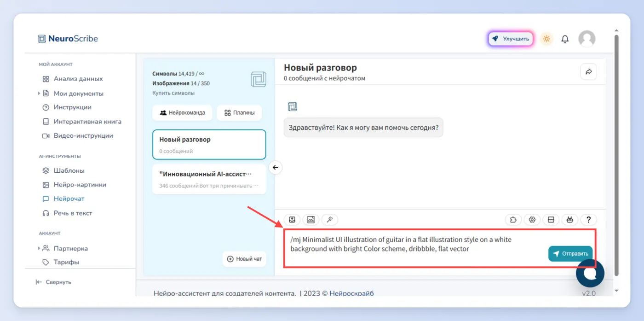
Task: Click the Новый разговор chat title
Action: coord(320,68)
